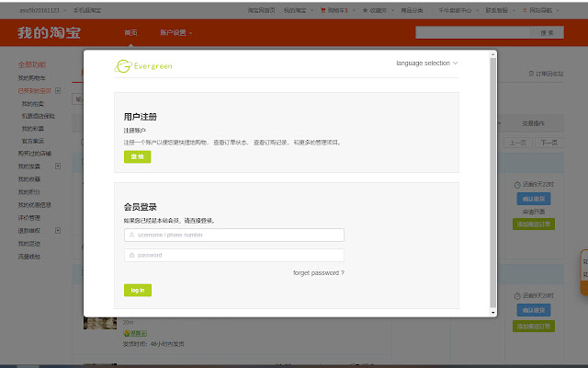This screenshot has height=368, width=588.
Task: Open 流量钱包 in the sidebar
Action: click(29, 257)
